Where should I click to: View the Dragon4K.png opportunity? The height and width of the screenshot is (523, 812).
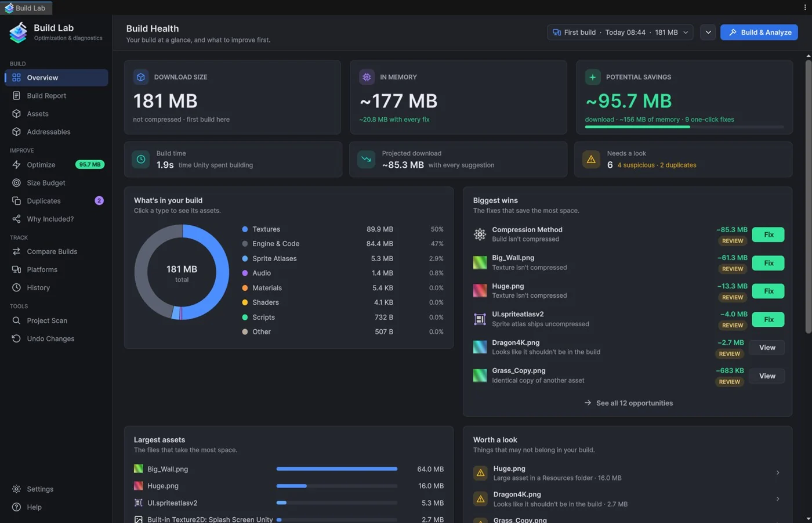[x=767, y=348]
